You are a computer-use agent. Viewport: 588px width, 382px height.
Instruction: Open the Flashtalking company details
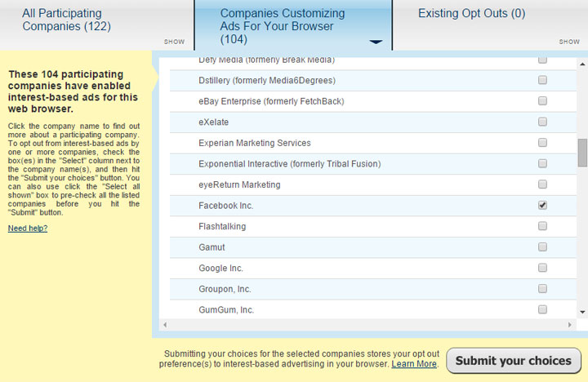222,226
